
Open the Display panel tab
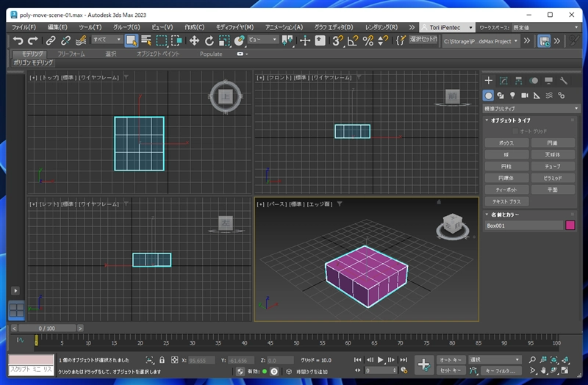pos(548,81)
